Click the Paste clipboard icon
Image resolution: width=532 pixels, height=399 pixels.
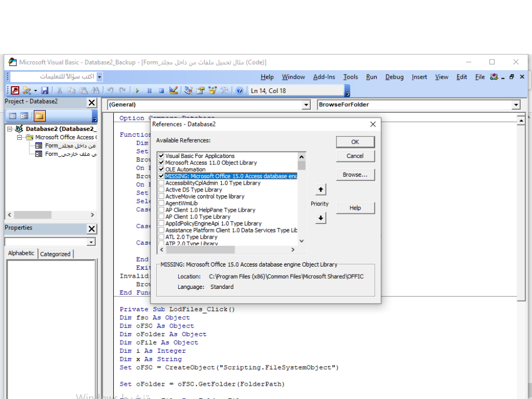83,90
